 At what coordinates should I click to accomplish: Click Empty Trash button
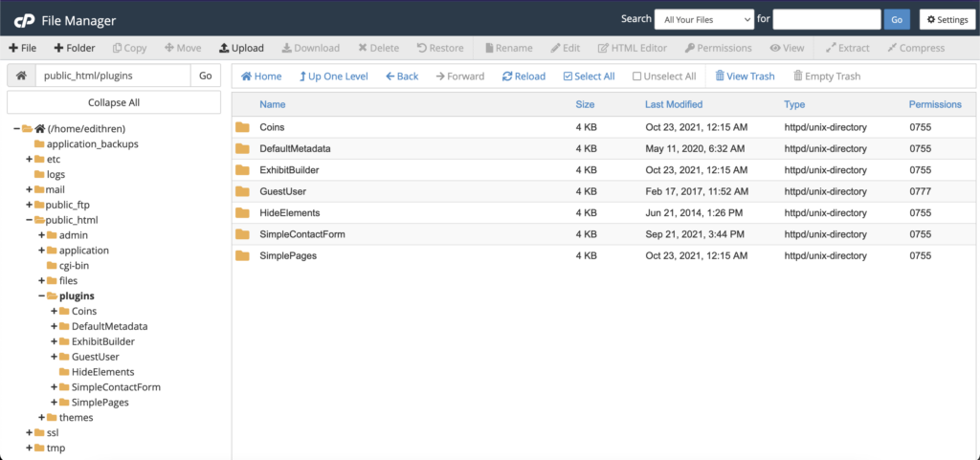[827, 77]
